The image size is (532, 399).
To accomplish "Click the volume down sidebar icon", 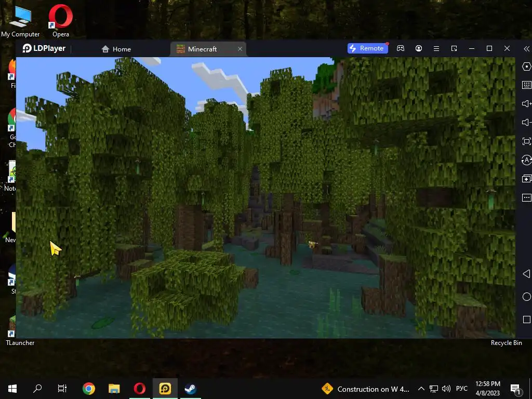I will click(x=527, y=122).
